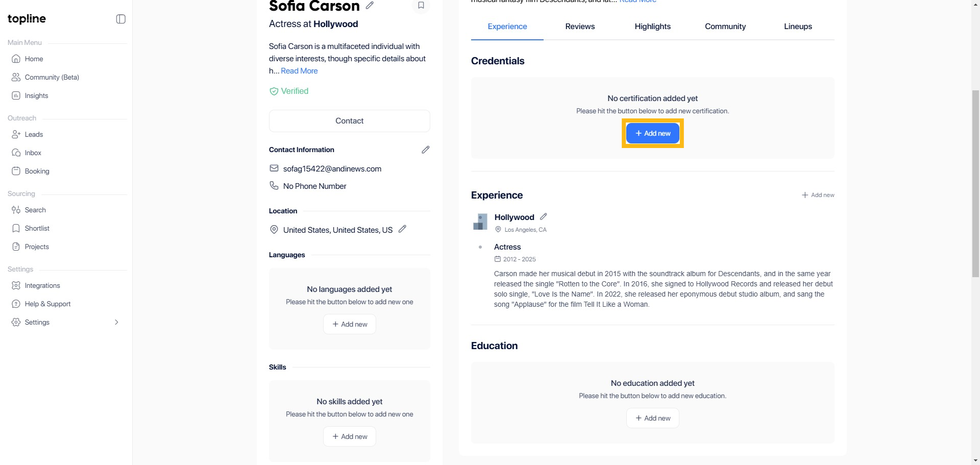Switch to the Reviews tab
The image size is (980, 465).
(x=580, y=27)
